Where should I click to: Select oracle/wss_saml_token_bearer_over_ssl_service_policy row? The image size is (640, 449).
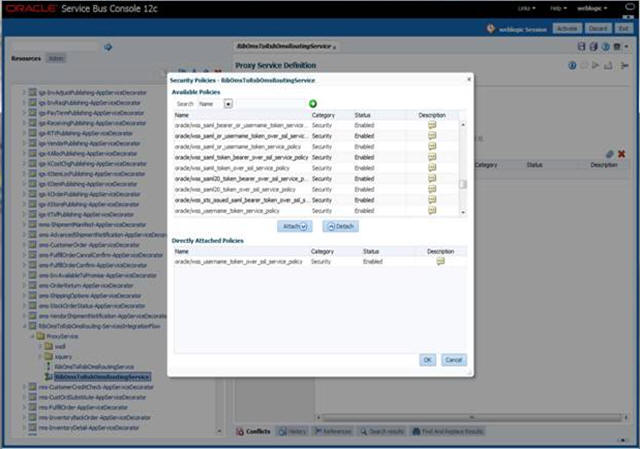(x=316, y=157)
